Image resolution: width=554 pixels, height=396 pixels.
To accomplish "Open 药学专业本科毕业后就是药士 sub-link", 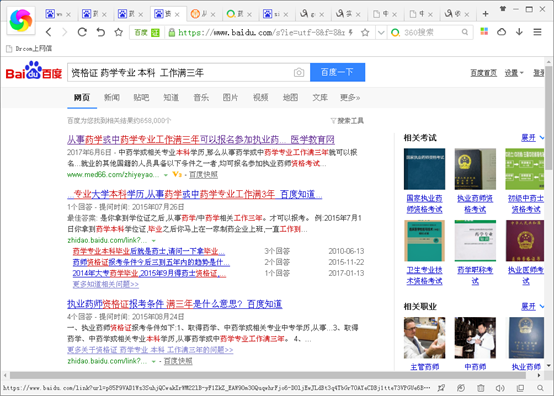I will [149, 252].
